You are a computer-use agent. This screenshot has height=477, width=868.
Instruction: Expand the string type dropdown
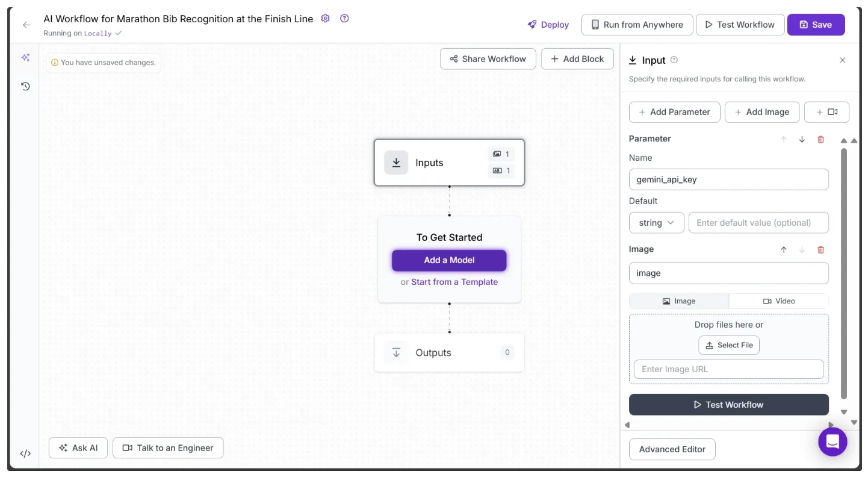(656, 223)
